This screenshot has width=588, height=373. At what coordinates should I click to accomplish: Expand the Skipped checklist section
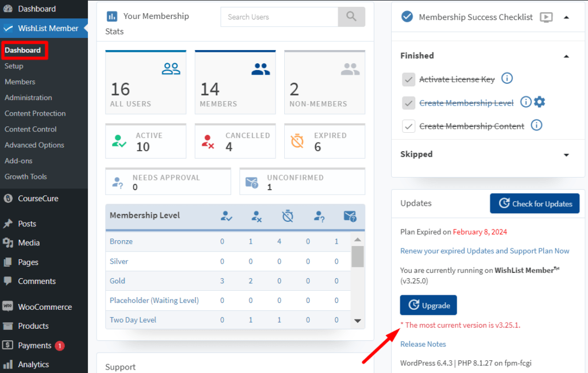click(566, 155)
